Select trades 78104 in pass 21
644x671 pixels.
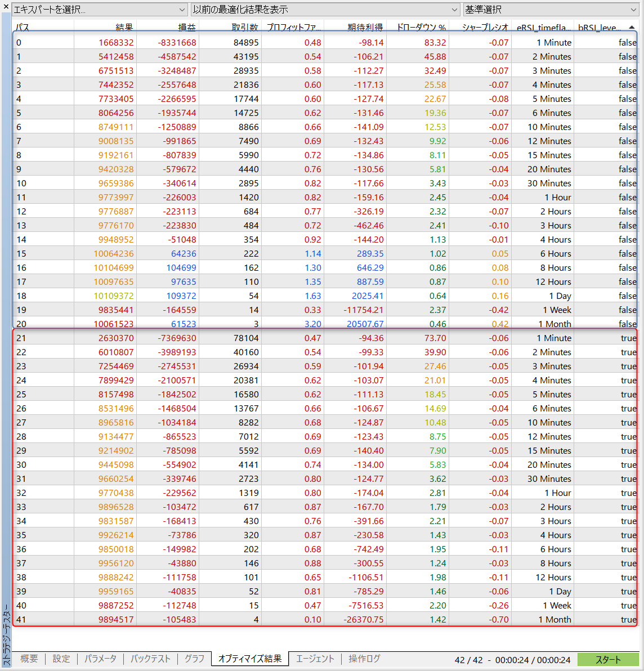(246, 338)
